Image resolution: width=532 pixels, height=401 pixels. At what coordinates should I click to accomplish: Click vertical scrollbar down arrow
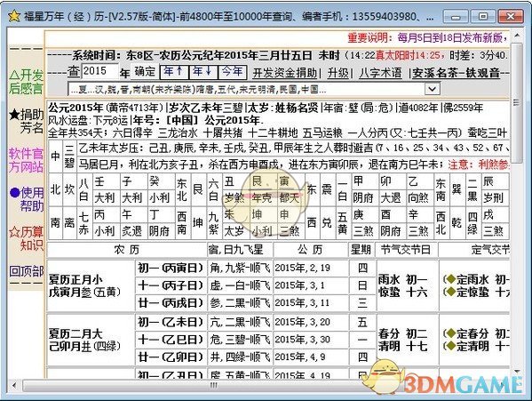pyautogui.click(x=517, y=372)
